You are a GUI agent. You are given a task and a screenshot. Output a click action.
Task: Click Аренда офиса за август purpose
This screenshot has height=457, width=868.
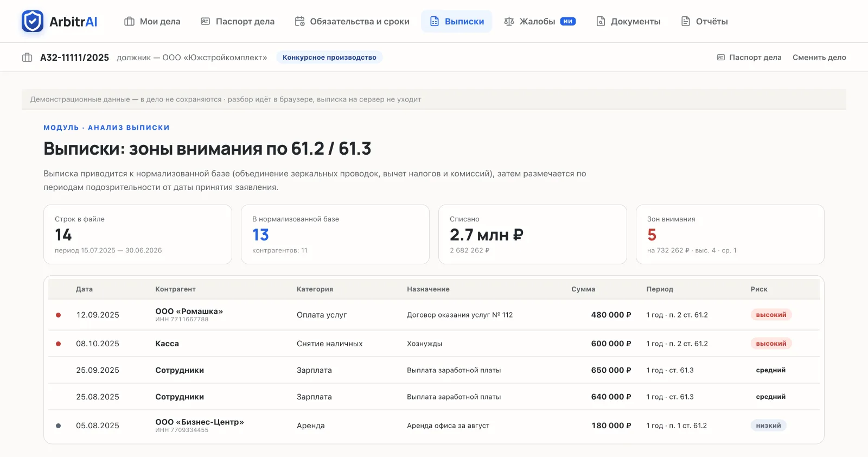coord(448,426)
